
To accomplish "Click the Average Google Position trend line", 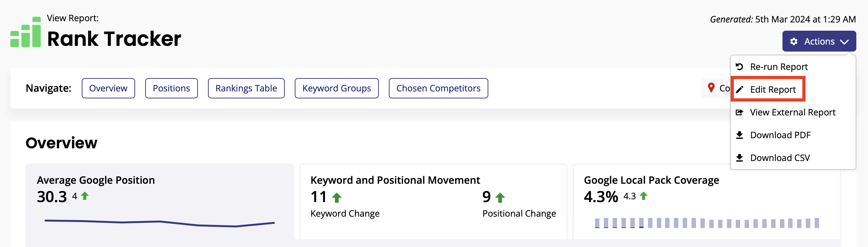I will pyautogui.click(x=160, y=223).
